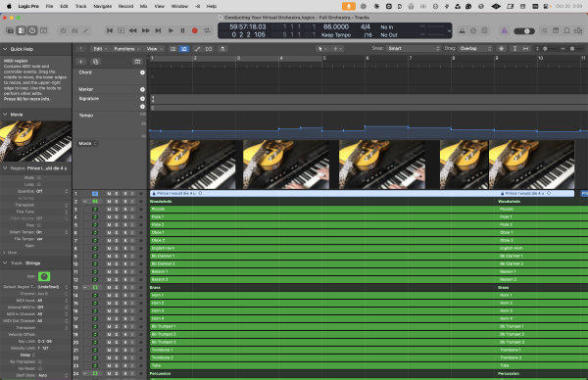Toggle the Flex checkbox in Region inspector
Viewport: 588px width, 380px height.
point(39,225)
